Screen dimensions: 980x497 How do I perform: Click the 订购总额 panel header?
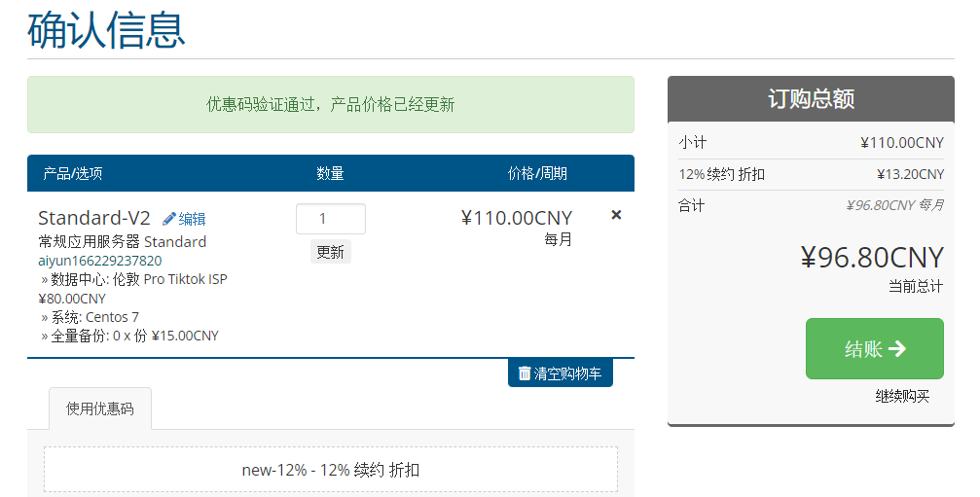[x=811, y=98]
